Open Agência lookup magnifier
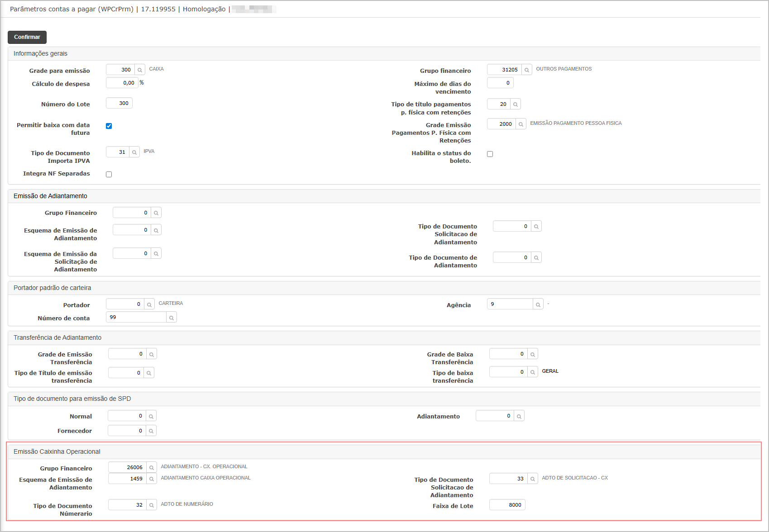Image resolution: width=769 pixels, height=532 pixels. click(x=538, y=304)
